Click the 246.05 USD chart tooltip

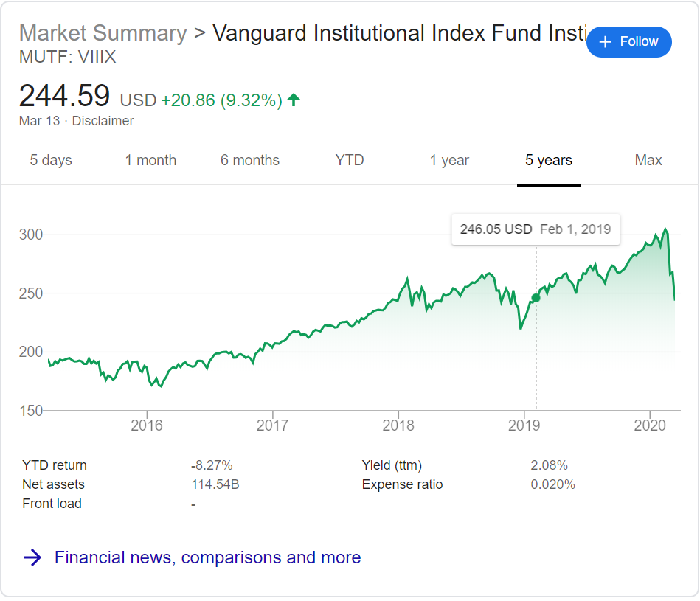[x=535, y=229]
